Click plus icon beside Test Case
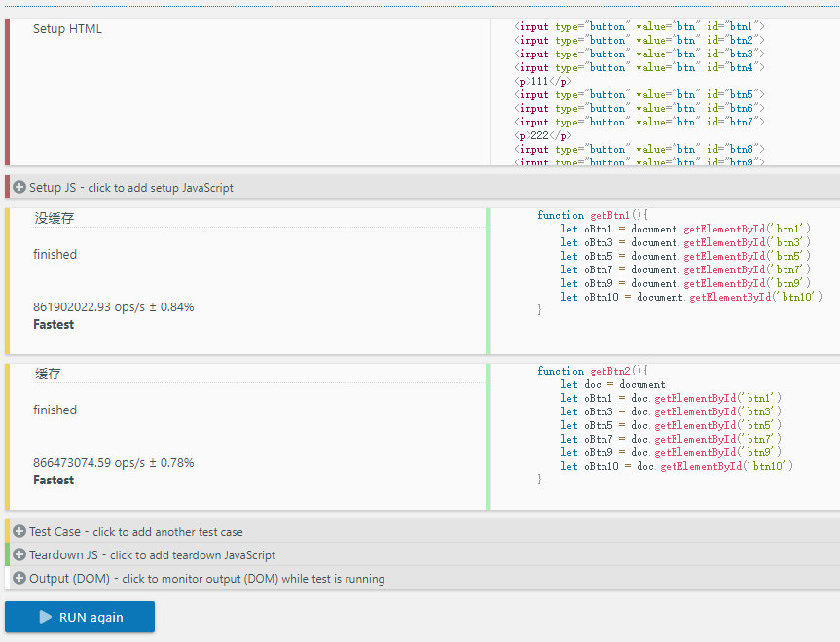 (x=19, y=531)
